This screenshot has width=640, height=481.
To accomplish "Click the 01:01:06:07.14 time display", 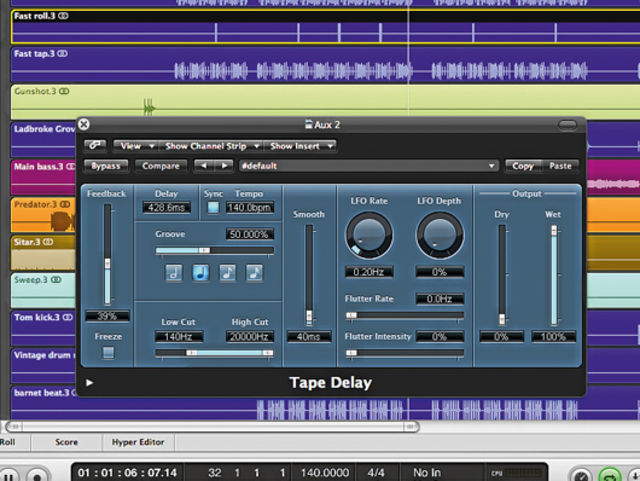I will [127, 473].
